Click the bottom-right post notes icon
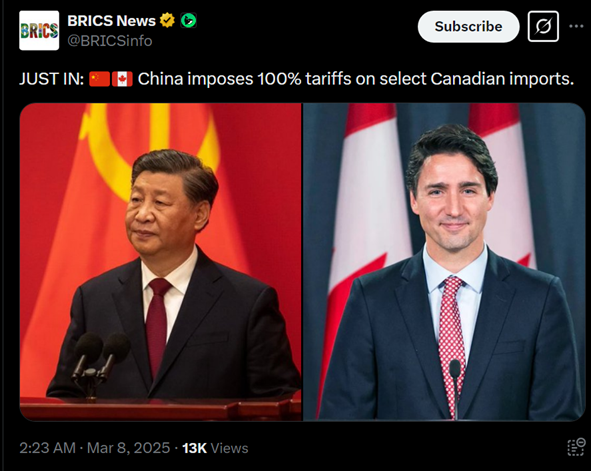The height and width of the screenshot is (471, 591). (x=577, y=447)
